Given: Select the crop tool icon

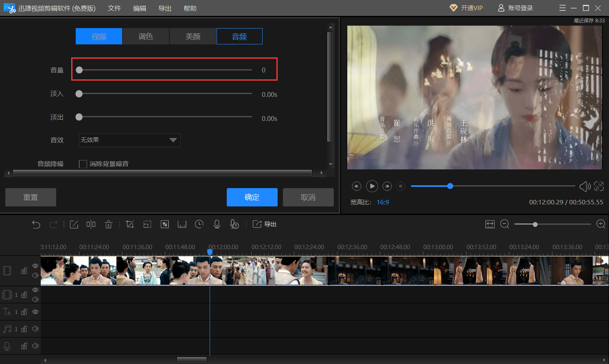Looking at the screenshot, I should 130,224.
